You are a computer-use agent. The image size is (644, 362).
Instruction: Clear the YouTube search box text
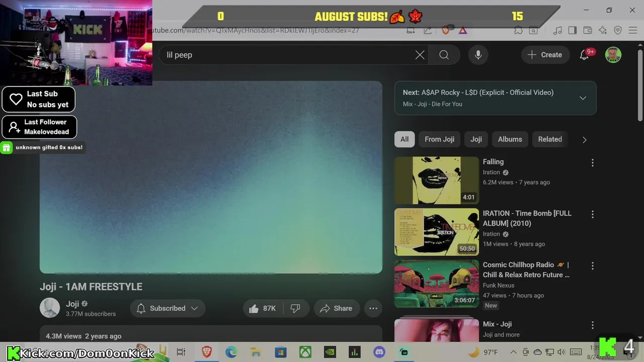click(420, 55)
